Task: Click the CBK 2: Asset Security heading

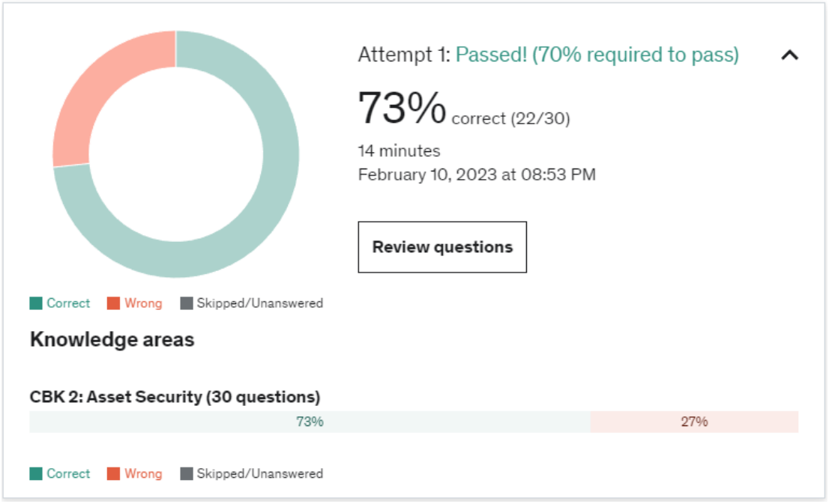Action: click(x=175, y=397)
